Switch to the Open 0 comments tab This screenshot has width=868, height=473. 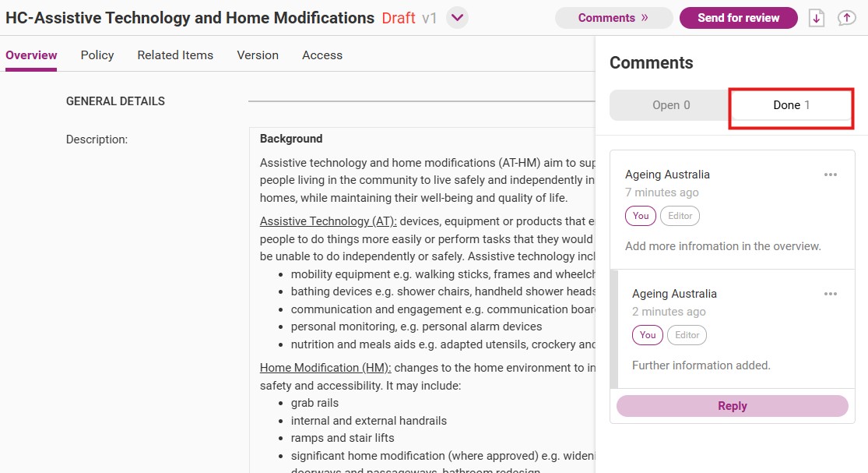click(671, 105)
